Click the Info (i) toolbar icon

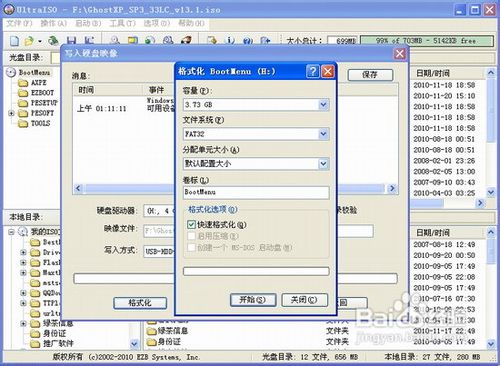(229, 41)
